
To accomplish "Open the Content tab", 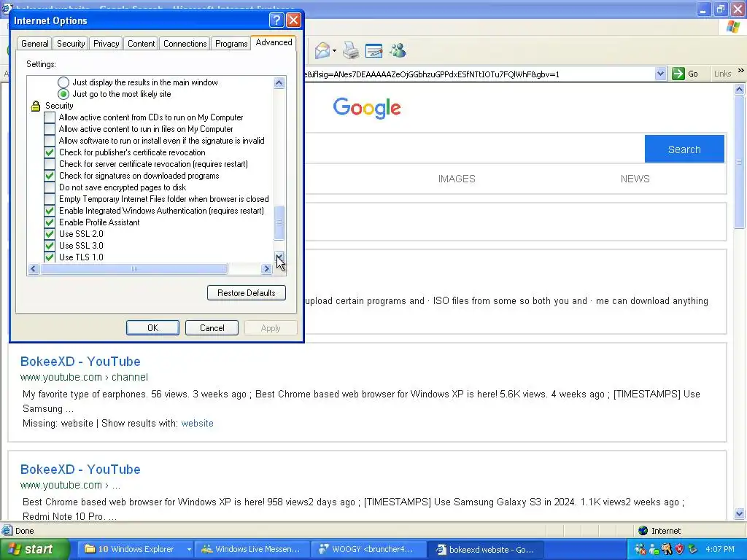I will (x=141, y=43).
